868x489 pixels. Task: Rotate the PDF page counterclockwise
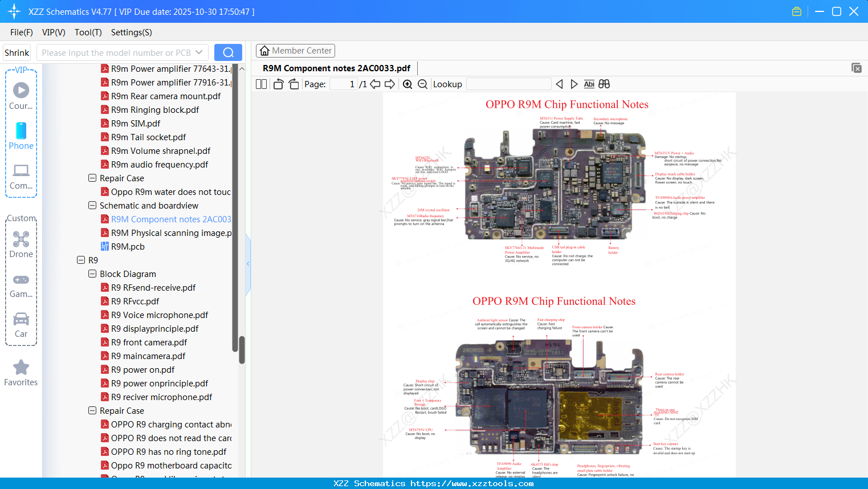tap(278, 84)
